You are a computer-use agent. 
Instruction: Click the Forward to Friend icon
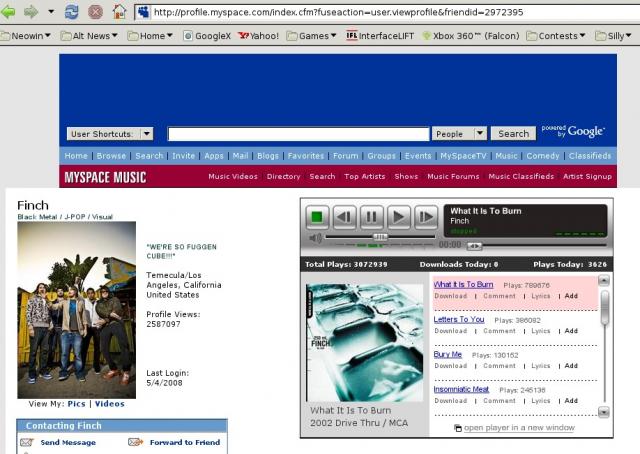pyautogui.click(x=136, y=442)
